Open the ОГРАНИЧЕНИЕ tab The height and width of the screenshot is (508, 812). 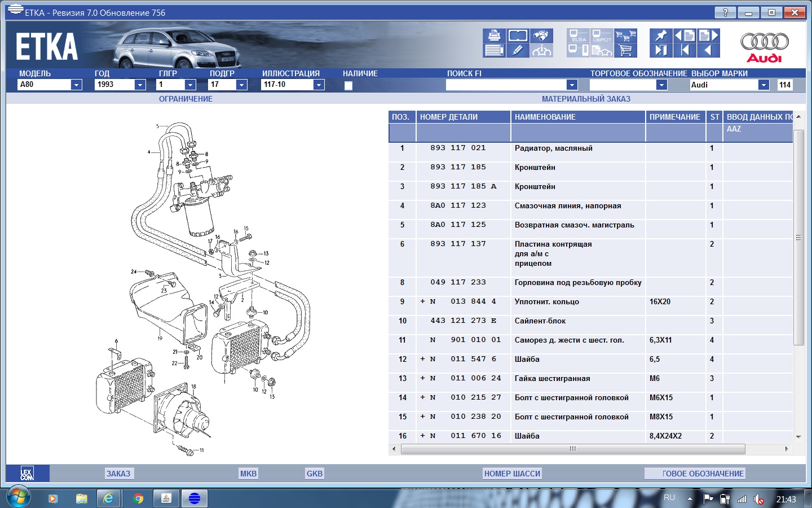186,99
